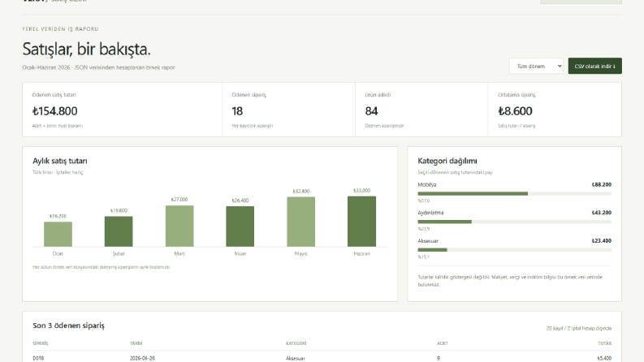Image resolution: width=644 pixels, height=362 pixels.
Task: Click the Kategori dağılımı heading
Action: tap(447, 161)
